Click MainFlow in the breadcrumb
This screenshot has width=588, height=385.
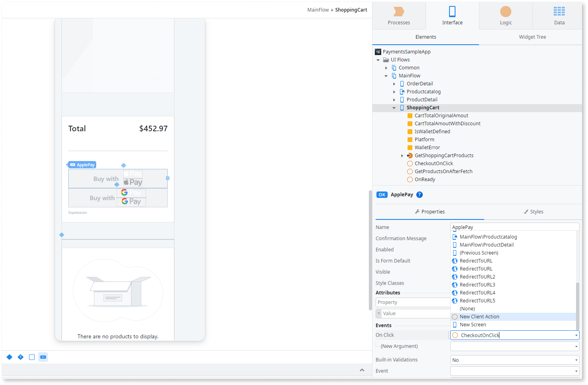(318, 10)
